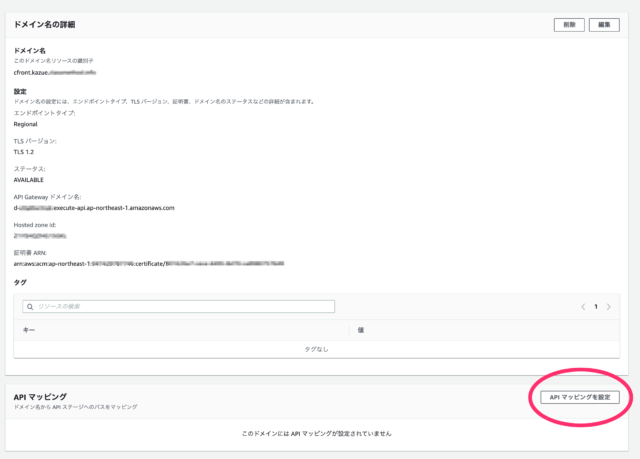Click the 証明書 ARN label
Viewport: 640px width, 459px height.
(30, 253)
